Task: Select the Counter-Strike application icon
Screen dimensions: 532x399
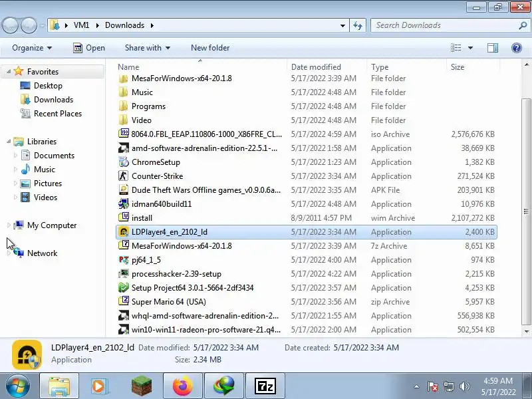Action: (x=124, y=176)
